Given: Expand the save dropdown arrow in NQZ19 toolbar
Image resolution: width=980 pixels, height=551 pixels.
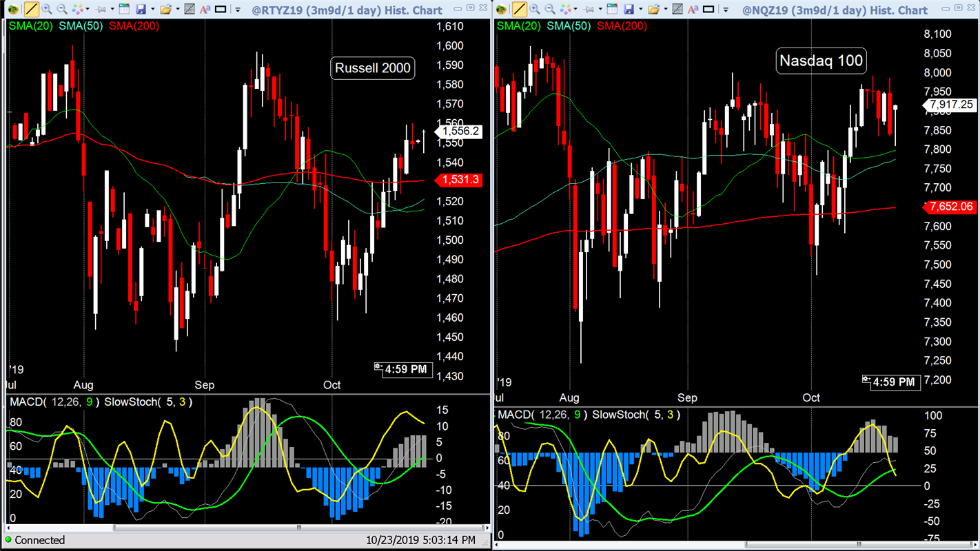Looking at the screenshot, I should 640,9.
